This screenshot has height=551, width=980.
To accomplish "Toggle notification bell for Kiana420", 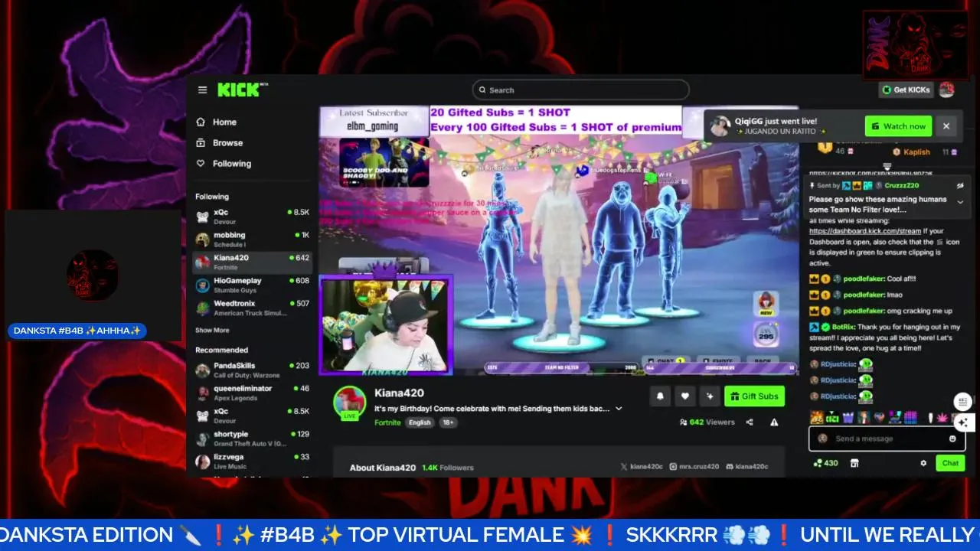I will [x=660, y=396].
